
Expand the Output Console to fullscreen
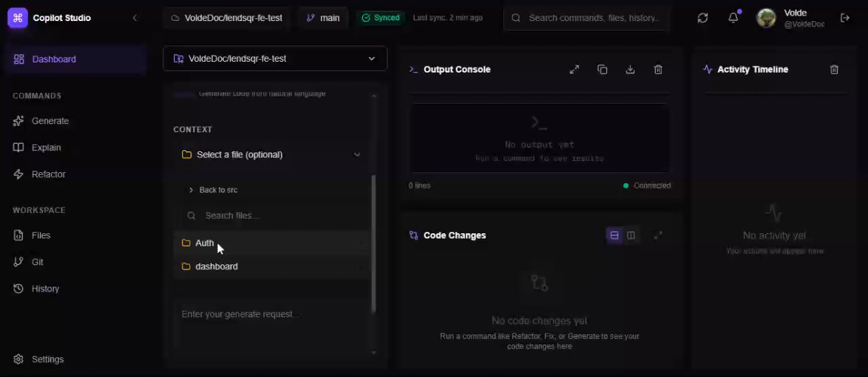[574, 69]
